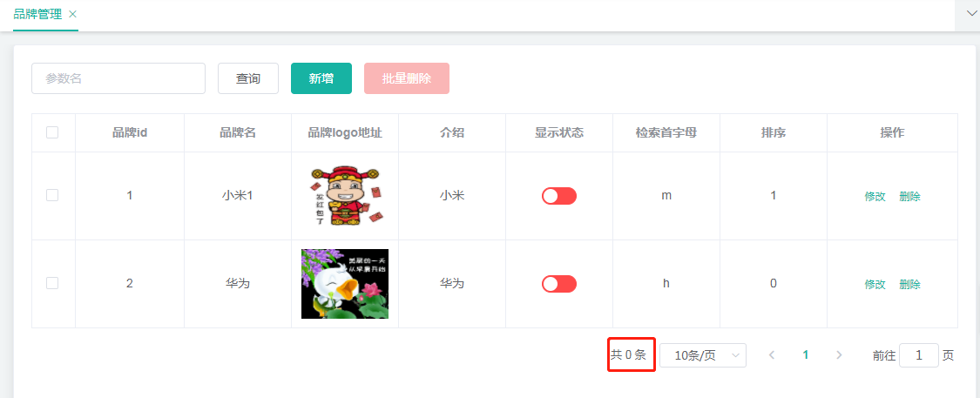
Task: Check the row checkbox for brand id 1
Action: click(52, 196)
